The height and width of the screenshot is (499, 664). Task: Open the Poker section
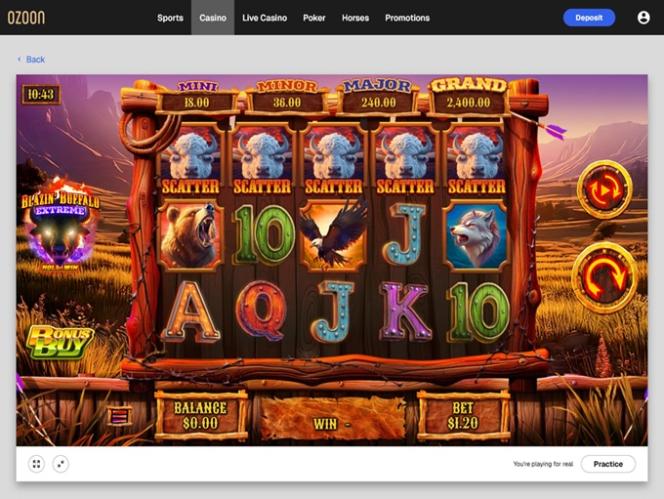[x=314, y=18]
